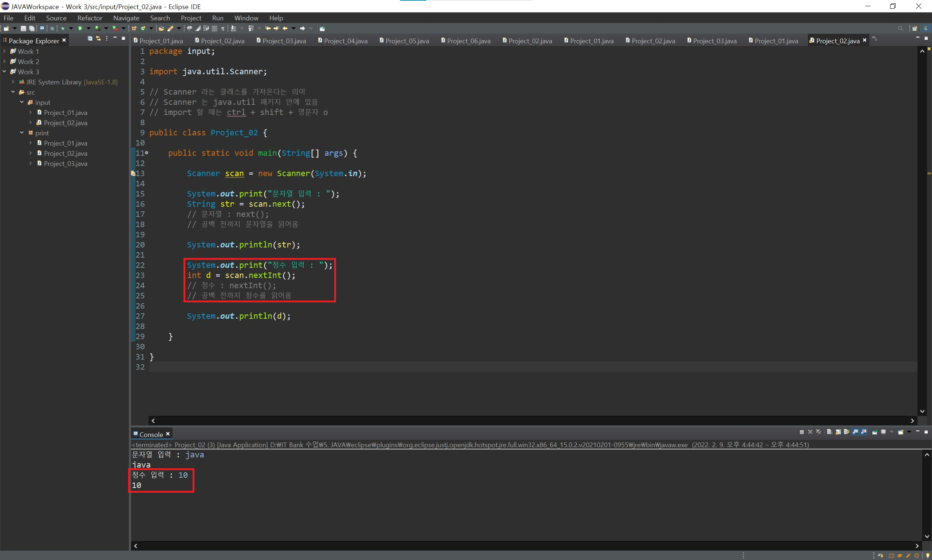Click Collapse All in Package Explorer

90,39
